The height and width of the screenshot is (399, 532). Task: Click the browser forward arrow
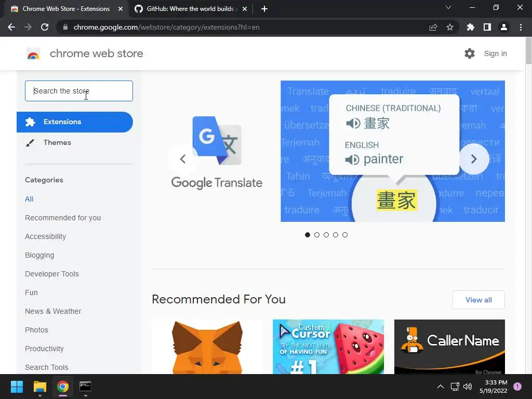click(28, 27)
